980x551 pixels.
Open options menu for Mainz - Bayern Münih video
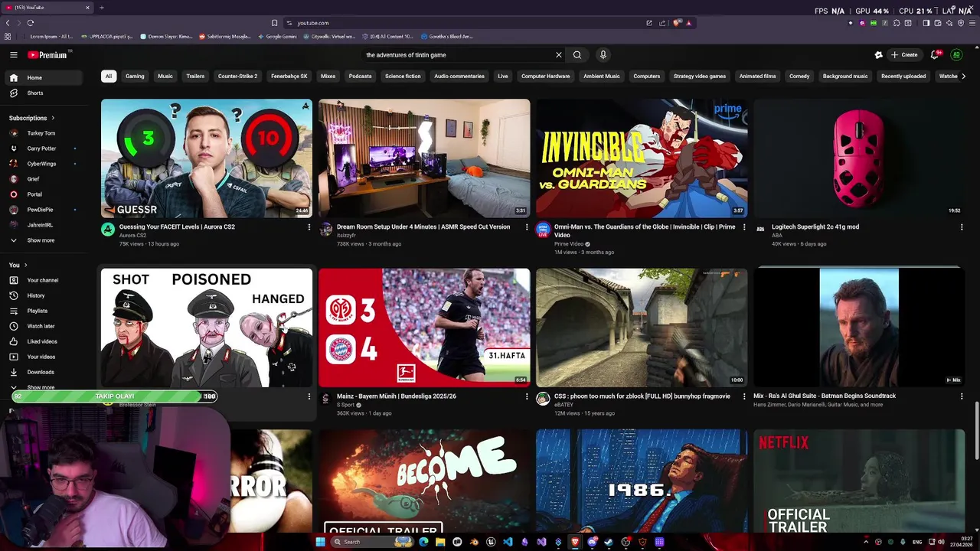(527, 396)
